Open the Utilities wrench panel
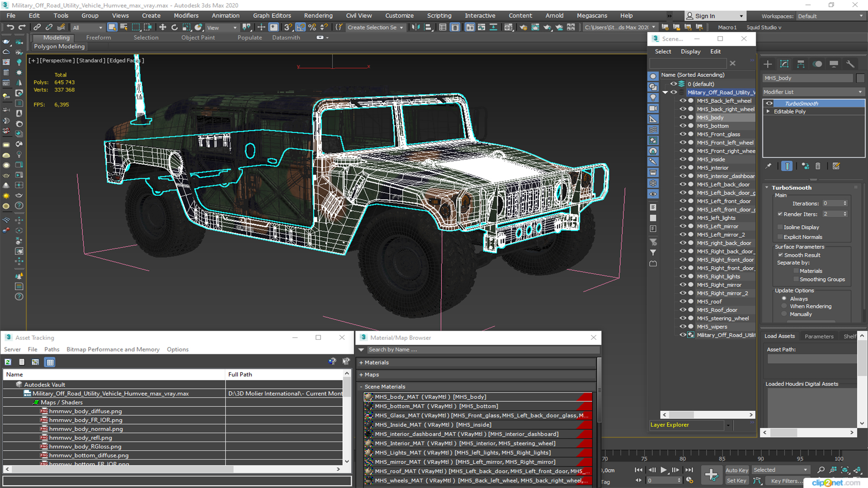The image size is (868, 488). [x=850, y=64]
